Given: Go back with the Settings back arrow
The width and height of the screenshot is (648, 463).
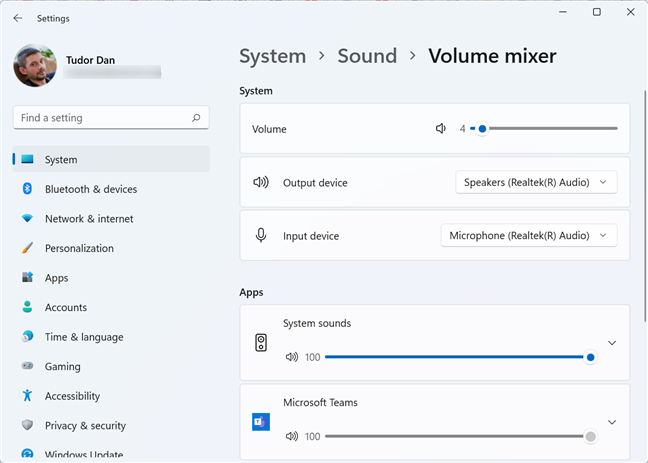Looking at the screenshot, I should pyautogui.click(x=18, y=18).
